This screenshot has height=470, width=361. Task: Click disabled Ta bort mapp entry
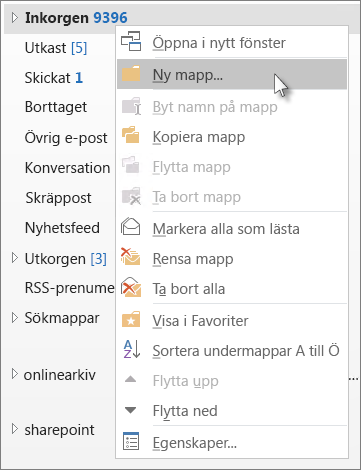[x=232, y=197]
